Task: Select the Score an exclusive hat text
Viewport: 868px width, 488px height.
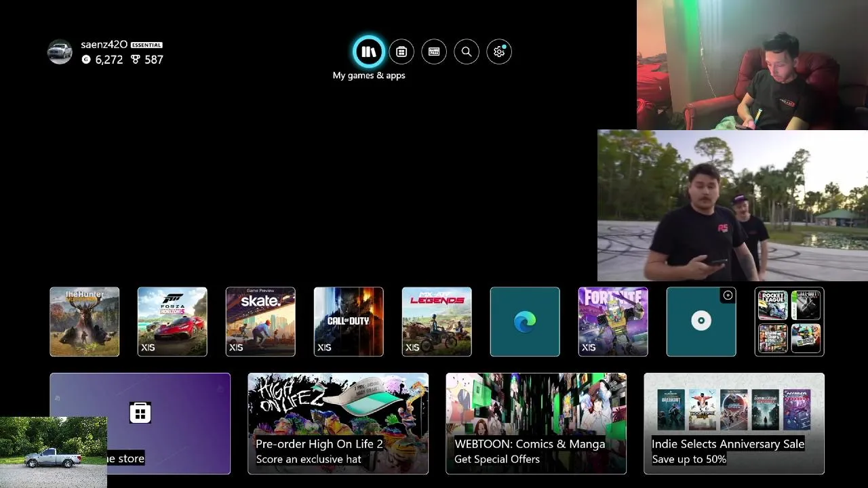Action: pos(309,460)
